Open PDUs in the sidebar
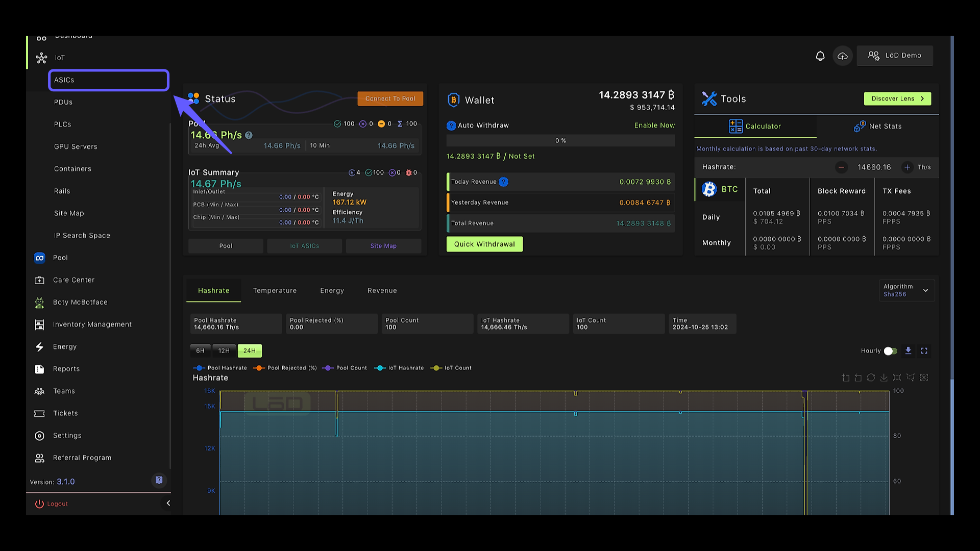 (x=63, y=102)
